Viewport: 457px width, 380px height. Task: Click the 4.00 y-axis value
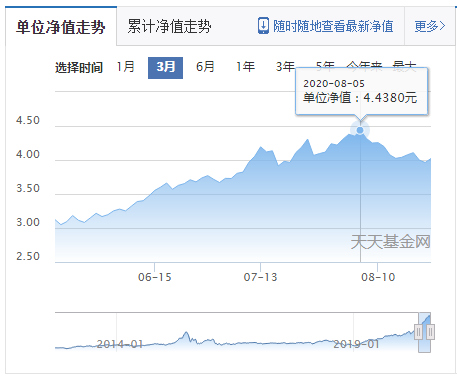(x=28, y=154)
